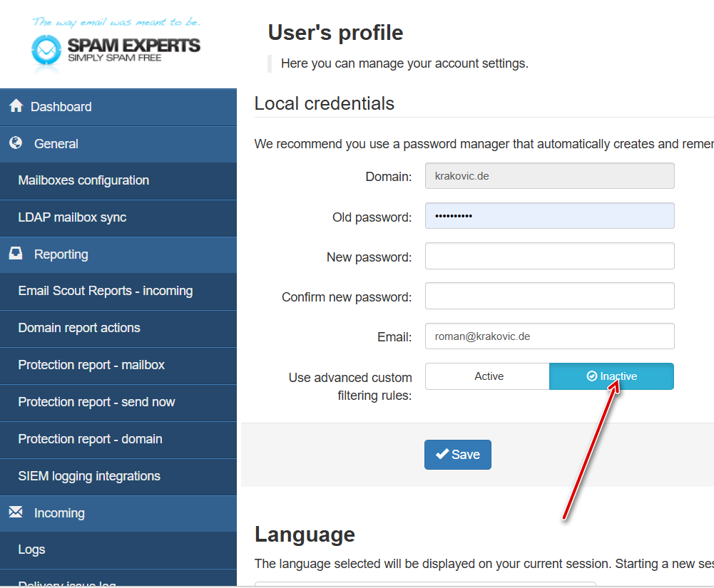Screen dimensions: 714x588
Task: Open Protection report - send now
Action: coord(96,402)
